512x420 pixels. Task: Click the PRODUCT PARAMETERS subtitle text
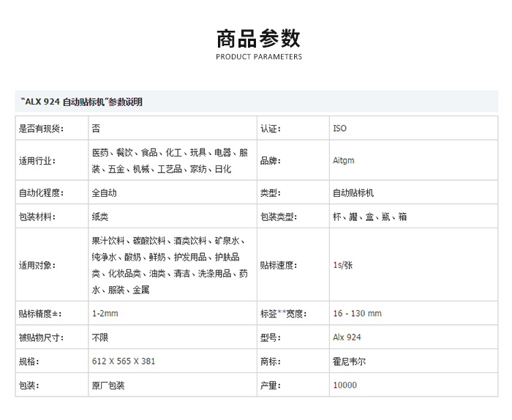pos(258,57)
